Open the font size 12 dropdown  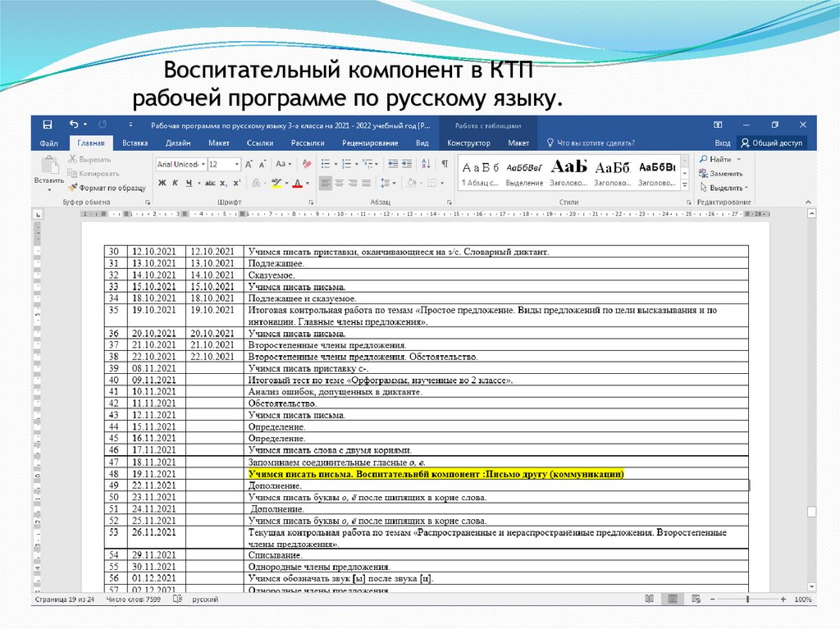coord(224,164)
